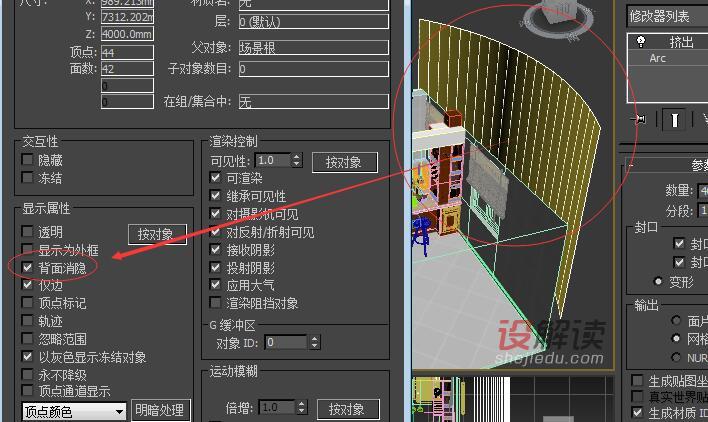The width and height of the screenshot is (708, 422).
Task: Toggle the 显示为外框 checkbox
Action: pos(28,250)
